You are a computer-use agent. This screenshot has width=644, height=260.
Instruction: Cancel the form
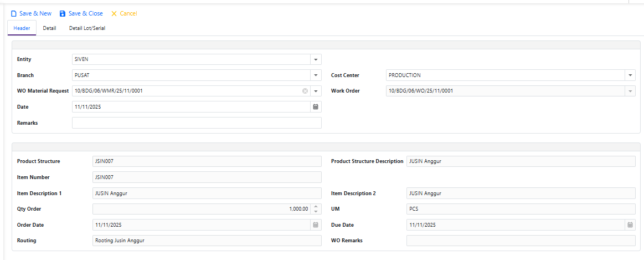tap(124, 13)
